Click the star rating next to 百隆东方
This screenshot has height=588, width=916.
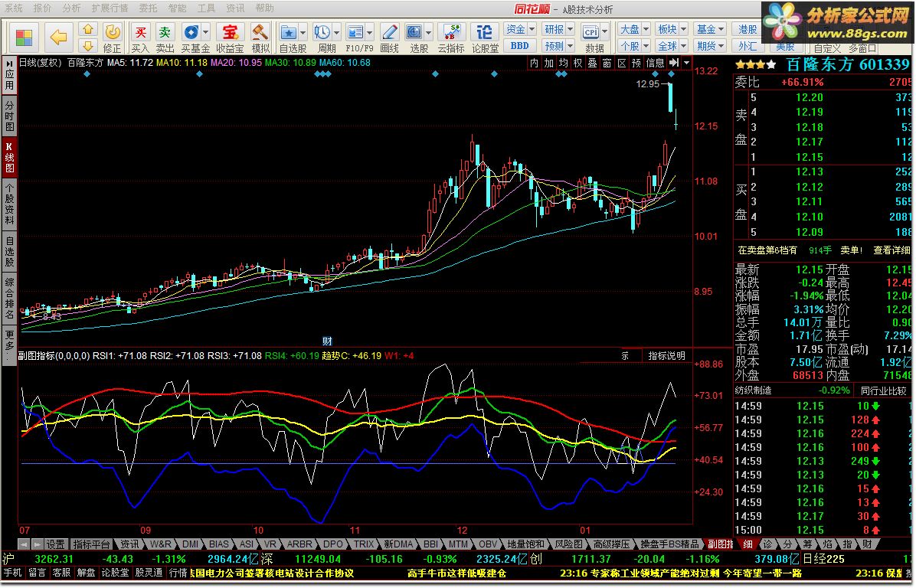coord(756,65)
